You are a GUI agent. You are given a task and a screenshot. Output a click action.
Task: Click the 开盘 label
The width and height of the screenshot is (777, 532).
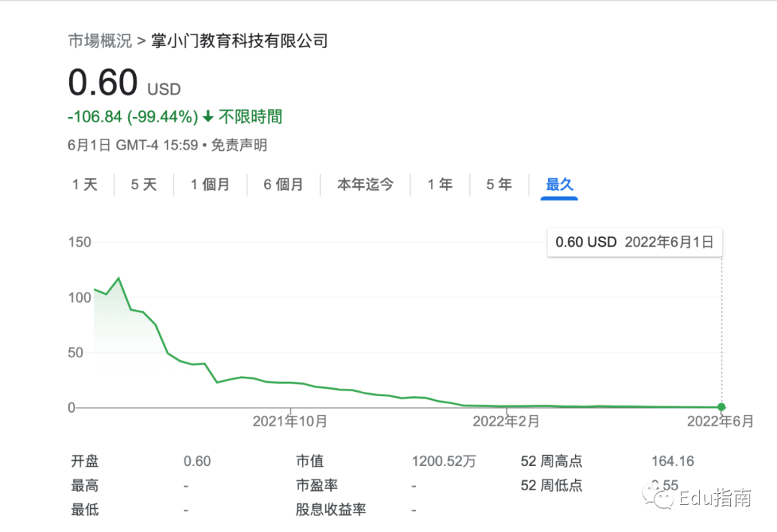(85, 461)
